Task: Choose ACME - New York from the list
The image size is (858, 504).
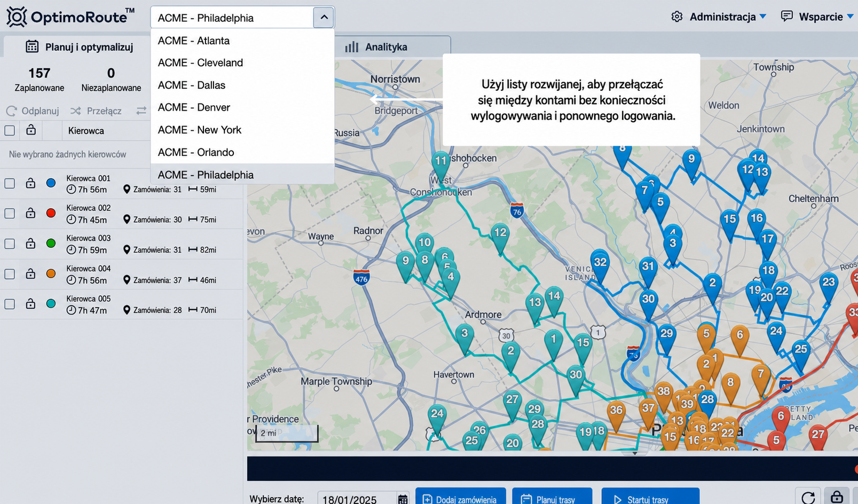Action: (x=242, y=130)
